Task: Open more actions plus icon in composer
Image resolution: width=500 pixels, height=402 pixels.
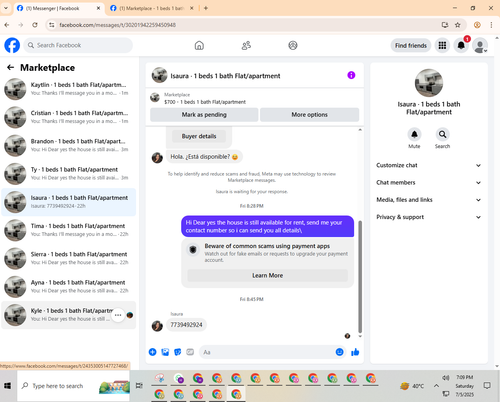Action: click(x=152, y=352)
